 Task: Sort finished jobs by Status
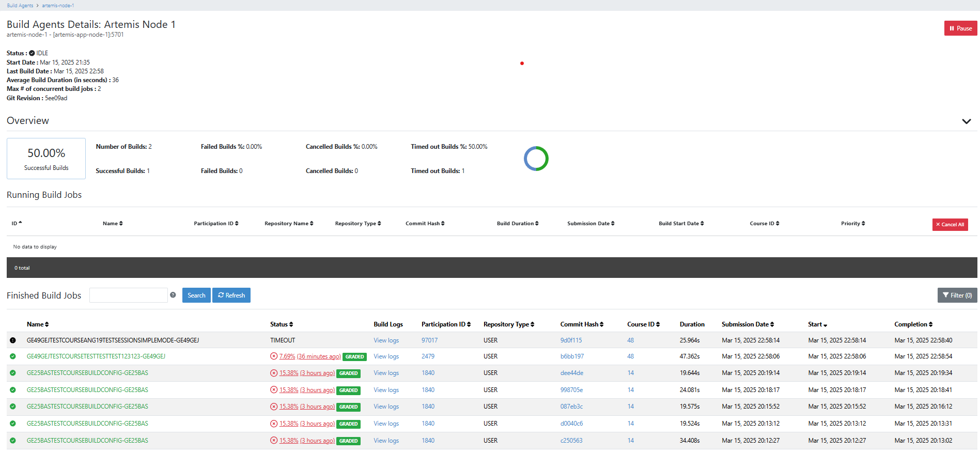pyautogui.click(x=282, y=324)
